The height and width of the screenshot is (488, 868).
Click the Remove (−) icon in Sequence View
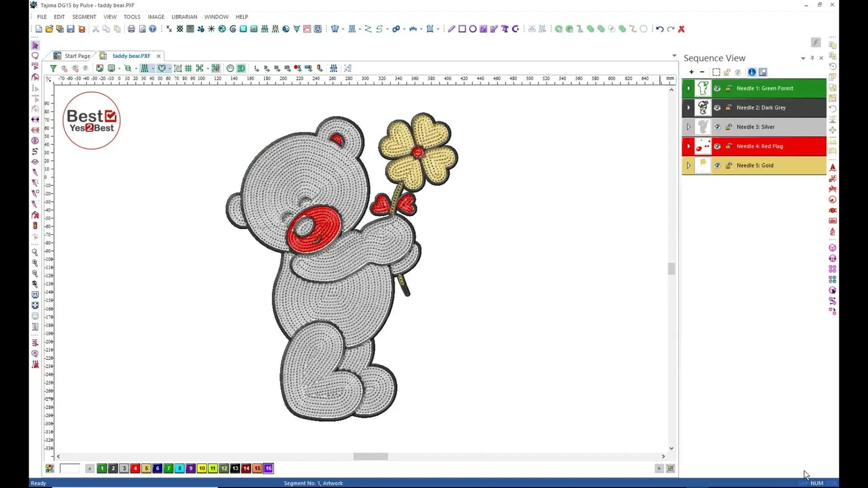click(x=702, y=72)
